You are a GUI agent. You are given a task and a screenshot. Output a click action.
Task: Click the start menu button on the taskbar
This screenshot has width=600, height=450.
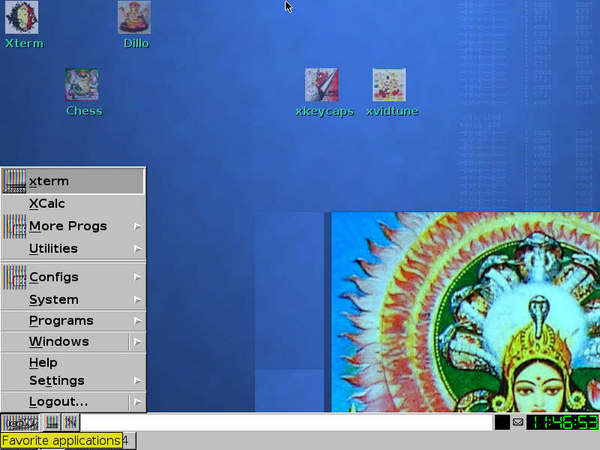(20, 423)
